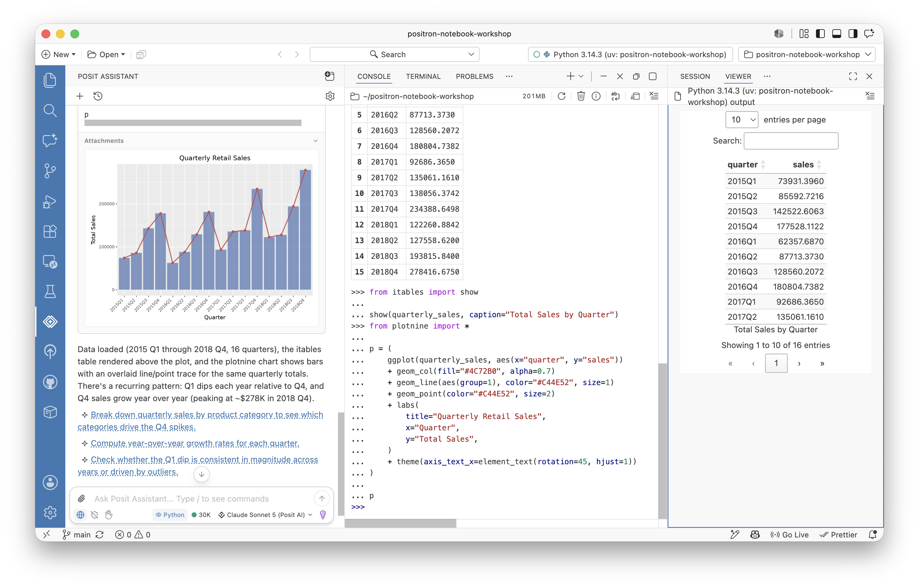This screenshot has width=919, height=588.
Task: Open the GitHub view in the activity bar
Action: point(50,382)
